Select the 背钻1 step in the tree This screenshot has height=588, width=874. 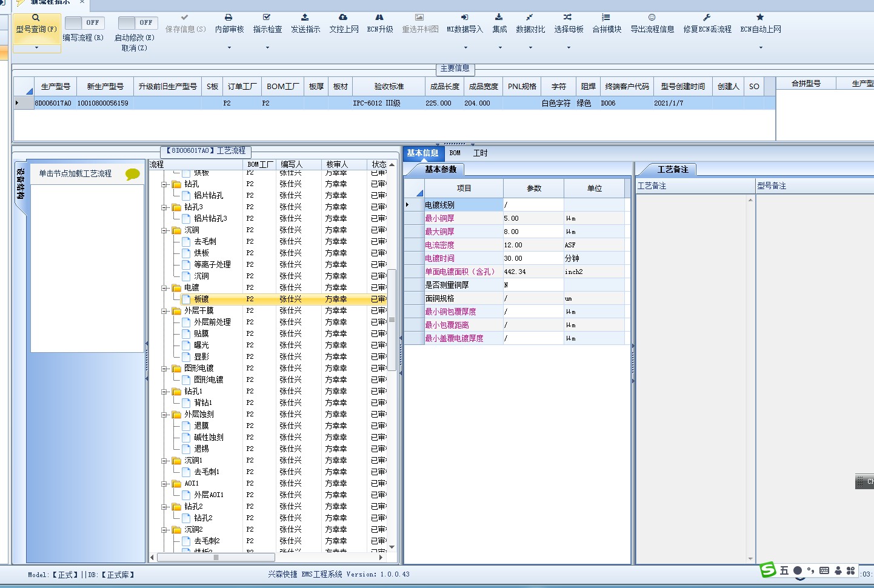coord(203,403)
